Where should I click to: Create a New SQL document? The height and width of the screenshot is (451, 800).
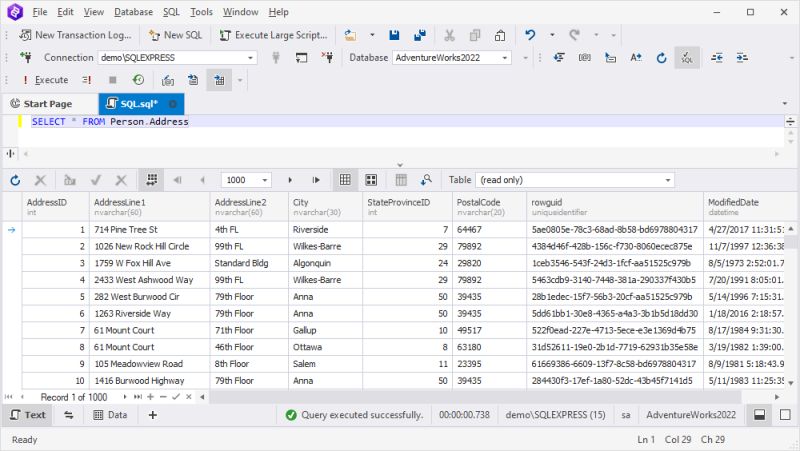pyautogui.click(x=176, y=35)
